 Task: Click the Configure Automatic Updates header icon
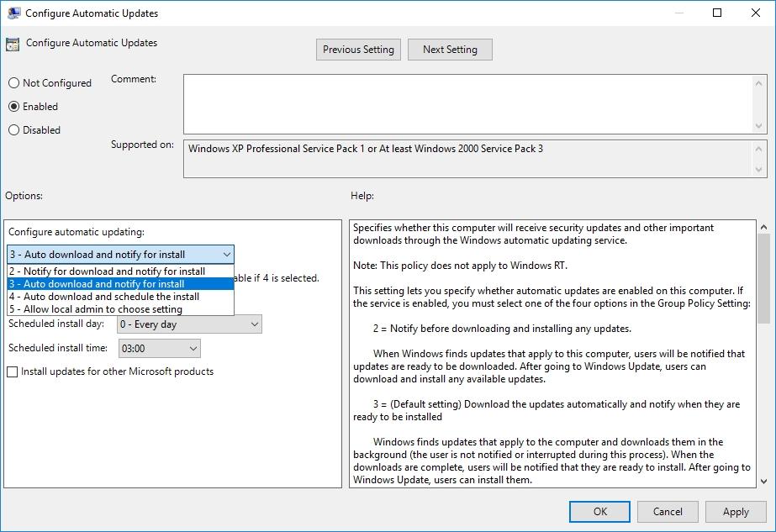[12, 43]
